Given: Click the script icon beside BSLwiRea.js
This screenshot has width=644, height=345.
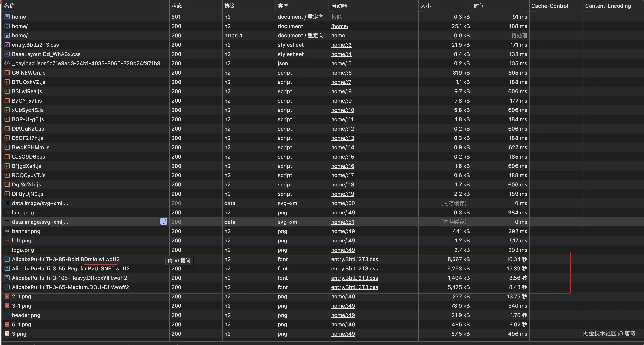Looking at the screenshot, I should pos(7,91).
